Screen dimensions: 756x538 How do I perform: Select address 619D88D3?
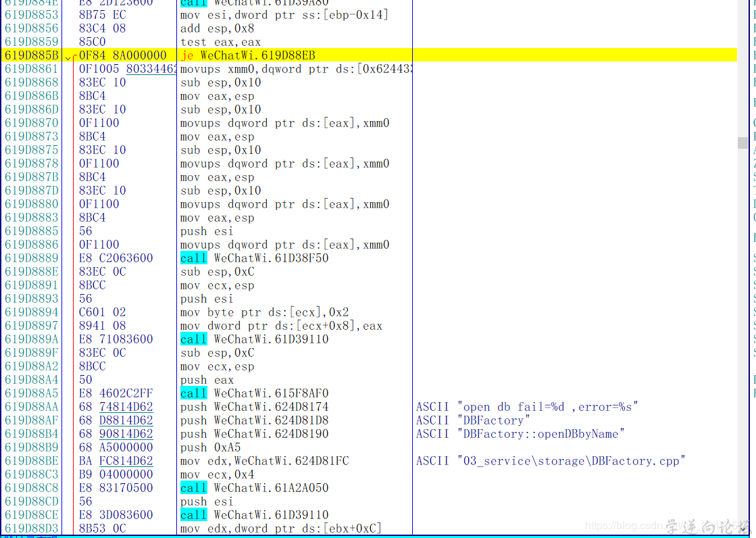31,529
